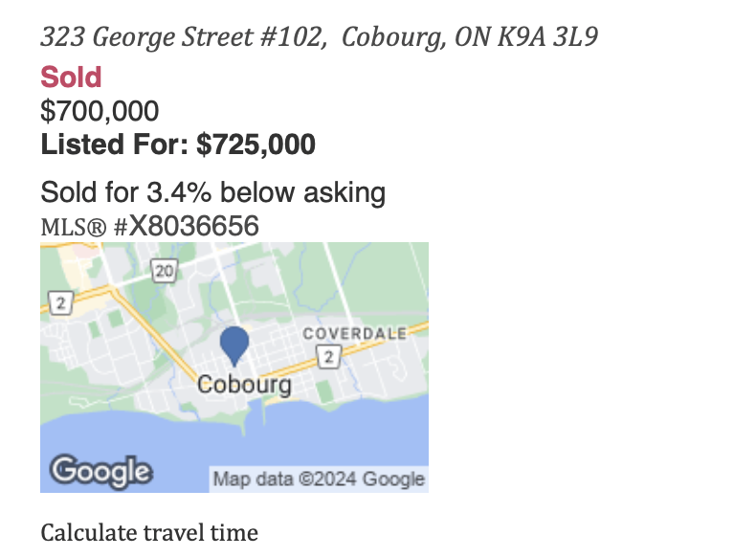Image resolution: width=756 pixels, height=557 pixels.
Task: Open the Google logo on the map
Action: point(101,470)
